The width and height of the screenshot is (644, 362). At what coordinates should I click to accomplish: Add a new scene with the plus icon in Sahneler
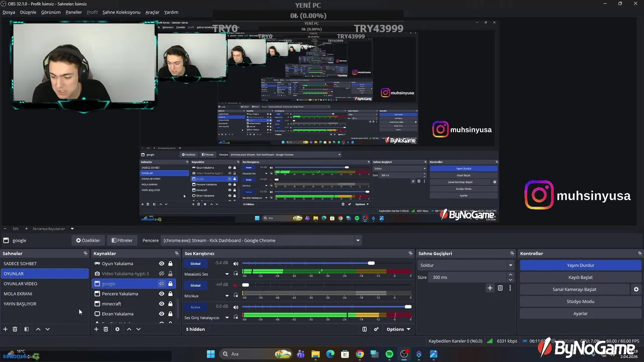point(6,329)
